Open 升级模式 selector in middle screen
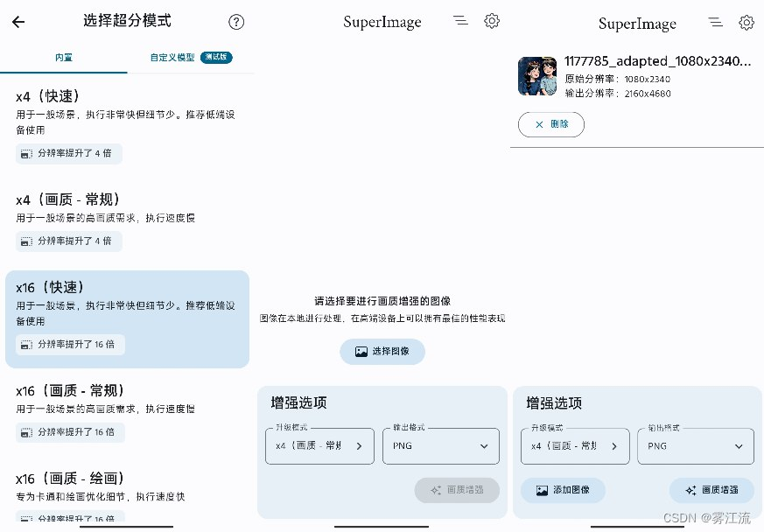 click(x=319, y=445)
